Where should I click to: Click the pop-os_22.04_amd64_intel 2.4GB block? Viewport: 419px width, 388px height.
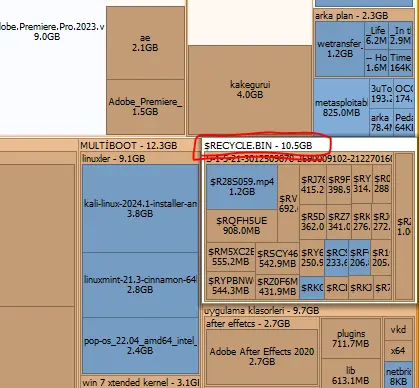point(140,346)
